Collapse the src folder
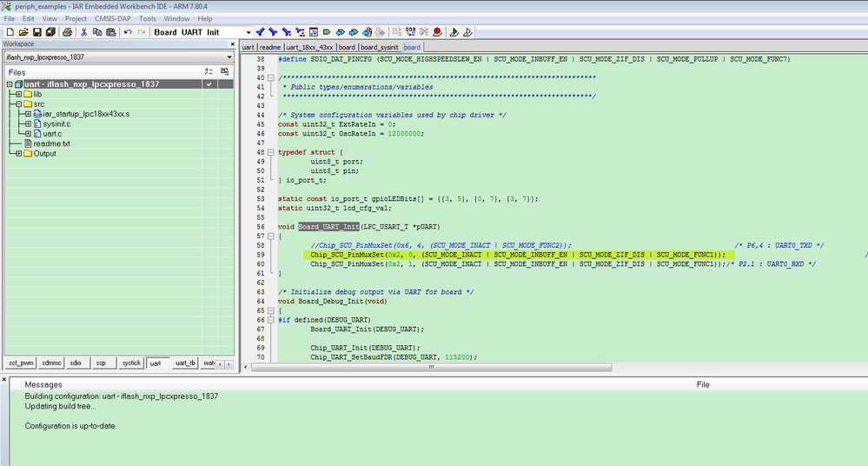Image resolution: width=868 pixels, height=466 pixels. point(19,104)
